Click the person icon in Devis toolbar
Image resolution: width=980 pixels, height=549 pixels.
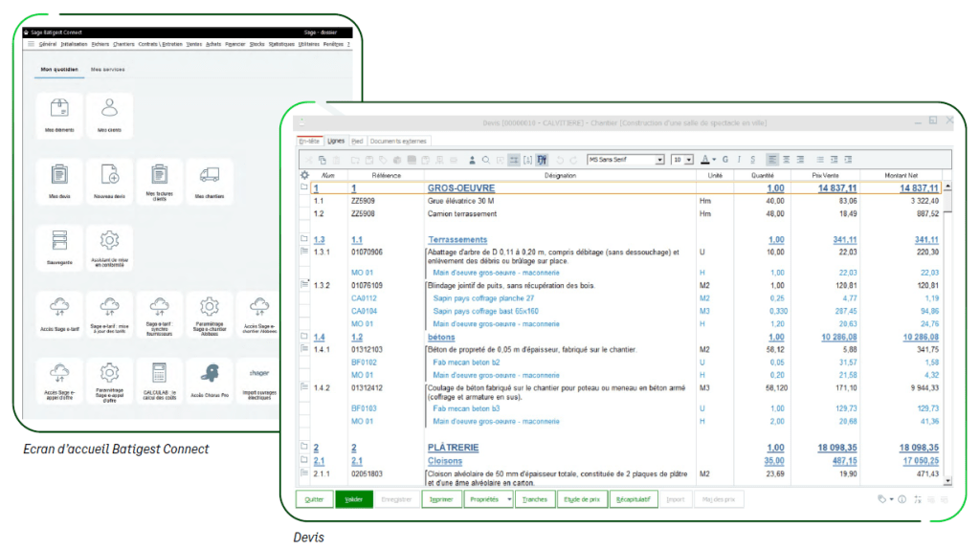point(472,160)
